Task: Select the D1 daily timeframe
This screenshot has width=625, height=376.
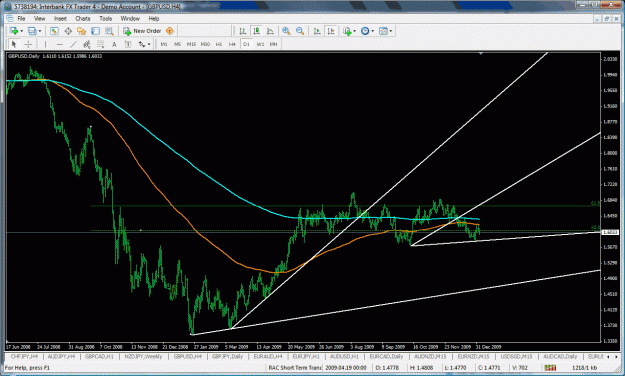Action: pyautogui.click(x=246, y=44)
